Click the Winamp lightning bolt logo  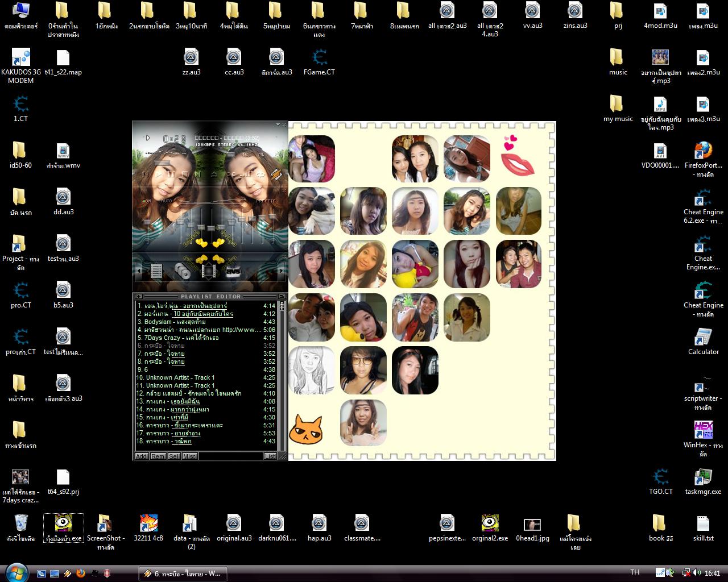[x=276, y=174]
